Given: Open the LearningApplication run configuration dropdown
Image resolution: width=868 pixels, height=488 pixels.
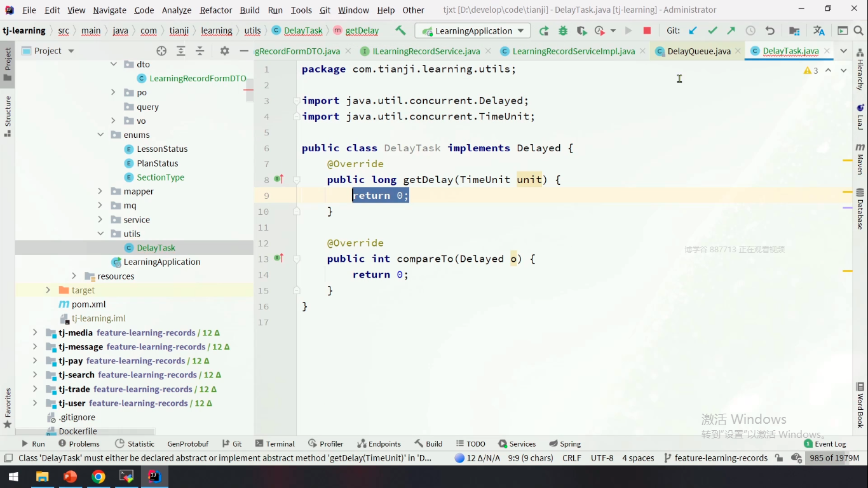Looking at the screenshot, I should (x=473, y=30).
